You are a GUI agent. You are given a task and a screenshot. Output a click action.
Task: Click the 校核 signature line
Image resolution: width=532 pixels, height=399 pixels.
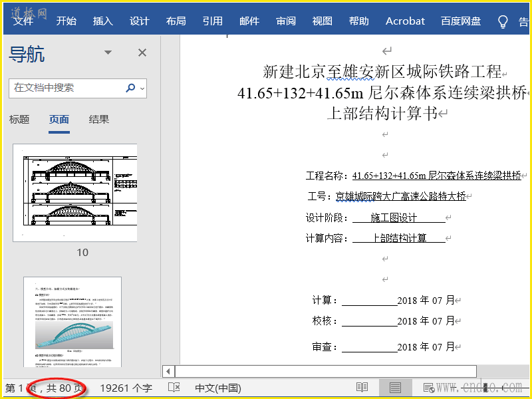point(370,321)
